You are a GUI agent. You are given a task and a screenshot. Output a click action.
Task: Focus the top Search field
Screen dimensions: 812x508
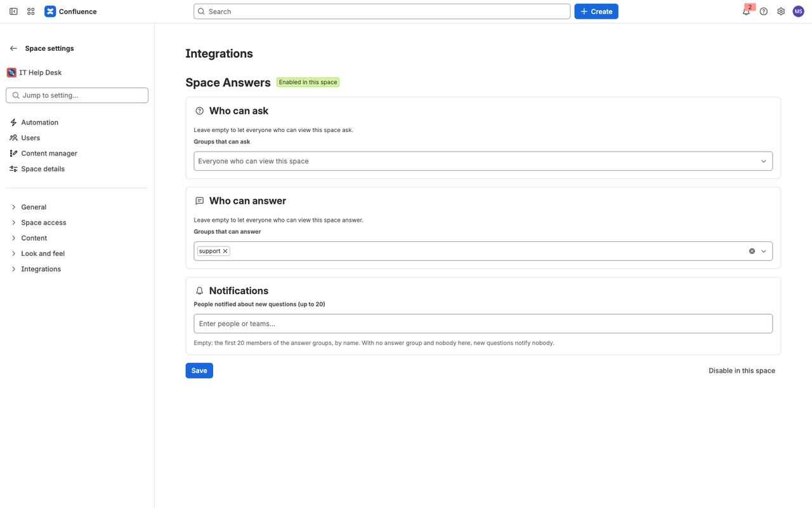[x=382, y=11]
